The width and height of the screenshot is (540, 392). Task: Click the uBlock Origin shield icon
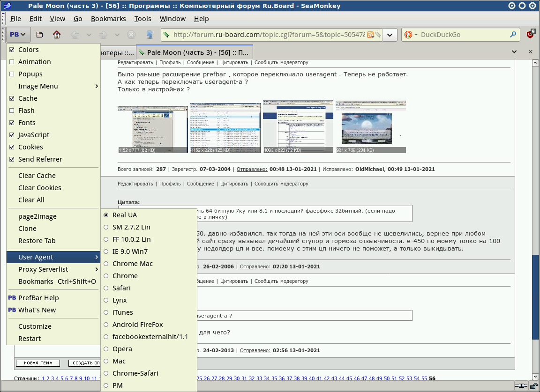[530, 35]
